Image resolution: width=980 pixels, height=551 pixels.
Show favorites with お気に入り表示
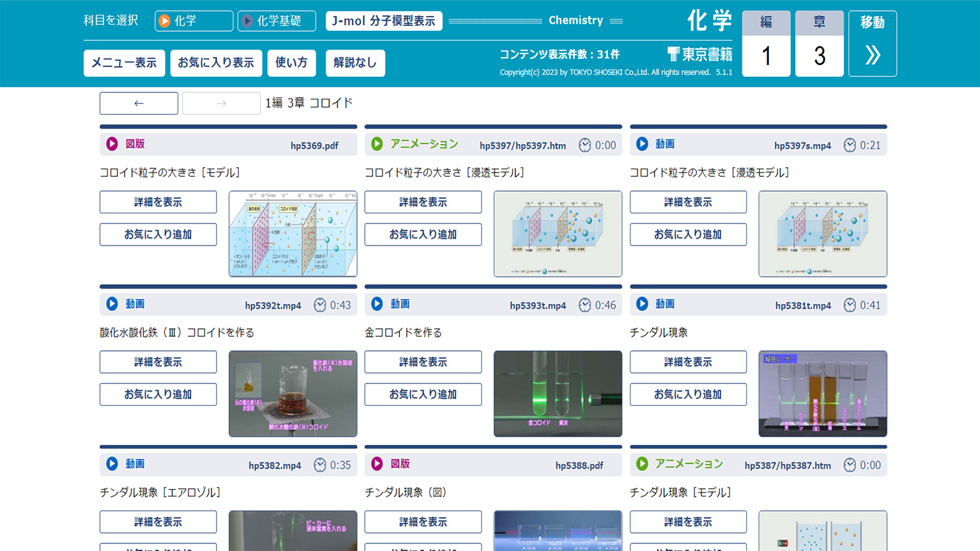[216, 63]
